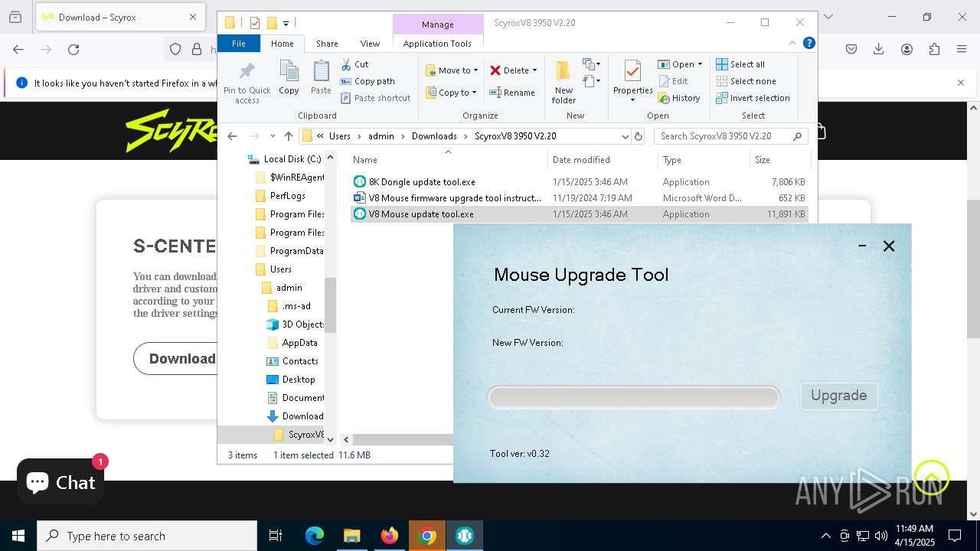This screenshot has height=551, width=980.
Task: Open Copy to dropdown
Action: [452, 93]
